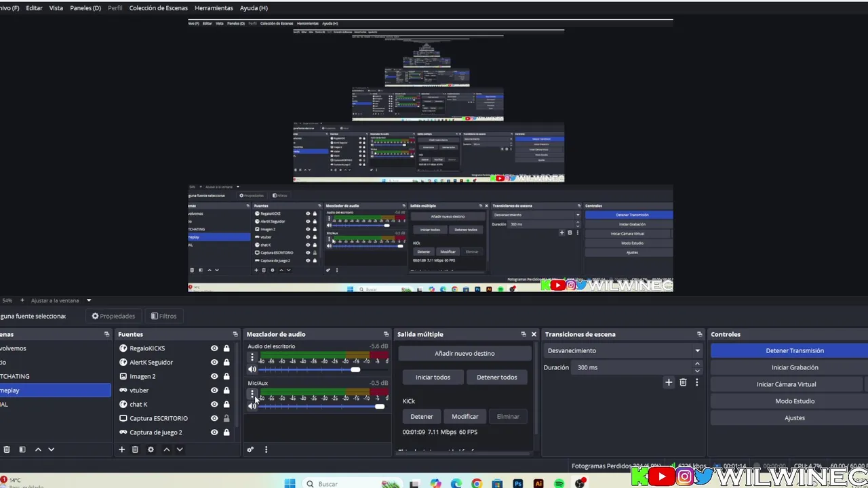Screen dimensions: 868x488
Task: Decrease transition duration with down arrow
Action: (697, 371)
